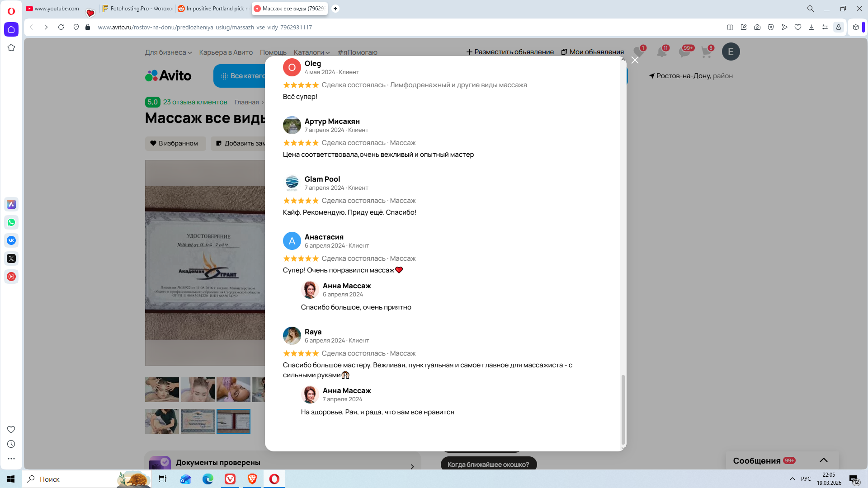
Task: Expand the "Каталоги" dropdown
Action: (311, 52)
